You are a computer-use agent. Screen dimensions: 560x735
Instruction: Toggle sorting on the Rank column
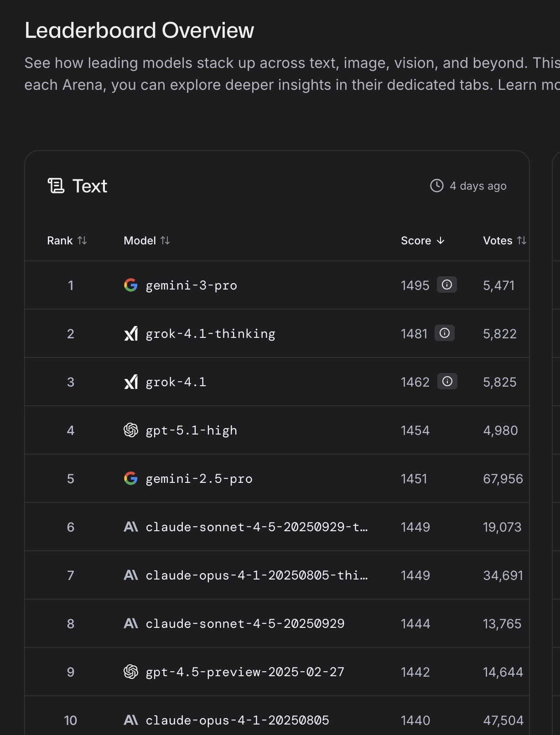(83, 241)
